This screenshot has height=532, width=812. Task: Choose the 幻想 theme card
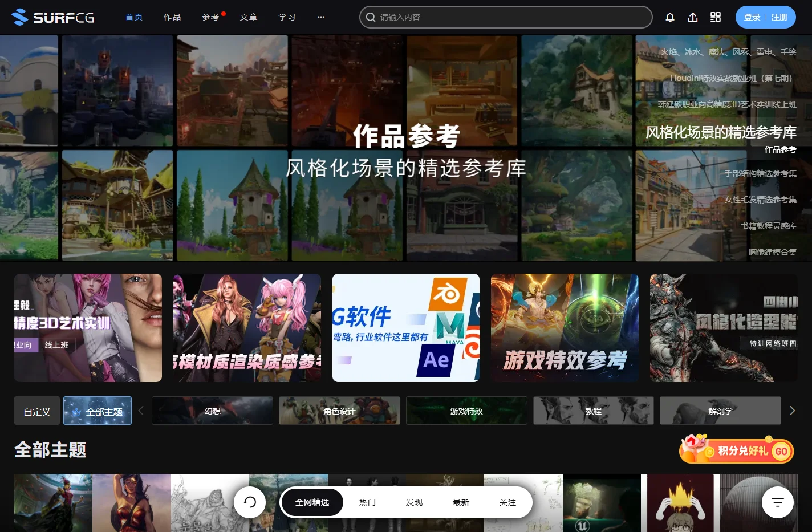click(x=212, y=411)
